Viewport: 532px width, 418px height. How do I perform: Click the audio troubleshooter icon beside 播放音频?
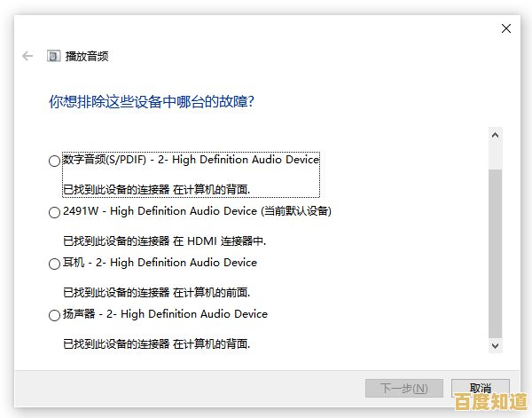pos(53,56)
